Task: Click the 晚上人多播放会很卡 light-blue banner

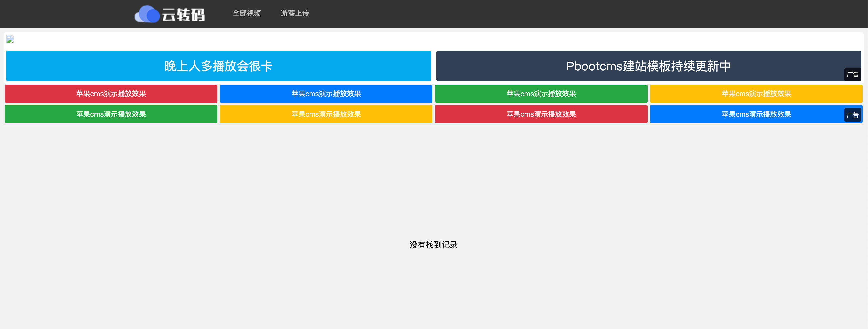Action: click(x=218, y=66)
